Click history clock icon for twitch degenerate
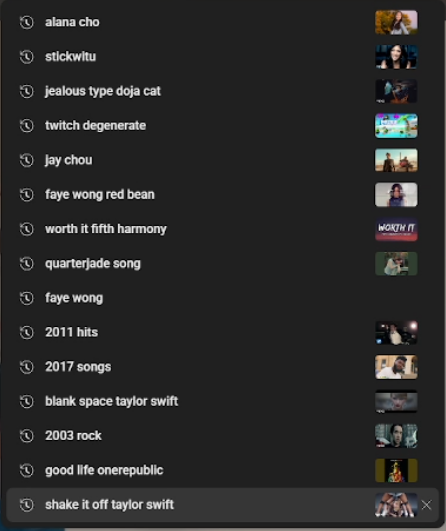The height and width of the screenshot is (531, 446). tap(26, 126)
